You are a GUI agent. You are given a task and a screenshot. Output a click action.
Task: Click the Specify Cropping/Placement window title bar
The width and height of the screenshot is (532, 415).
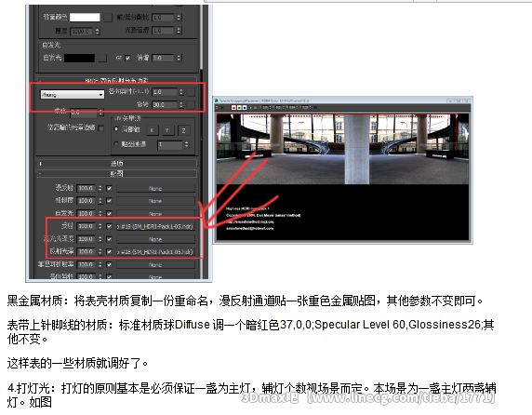coord(342,100)
